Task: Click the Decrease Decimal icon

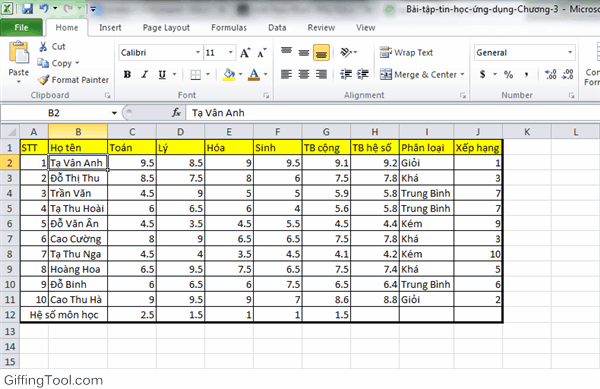Action: 567,74
